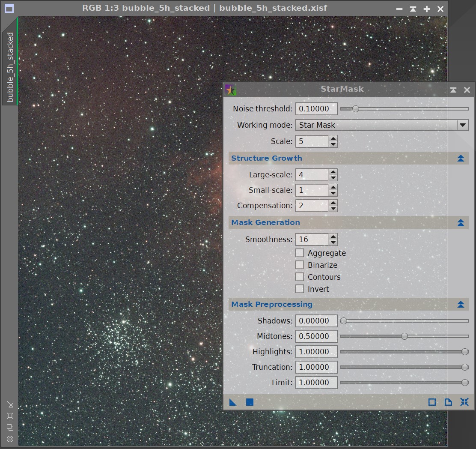476x449 pixels.
Task: Click the Mask Preprocessing section title
Action: point(272,304)
